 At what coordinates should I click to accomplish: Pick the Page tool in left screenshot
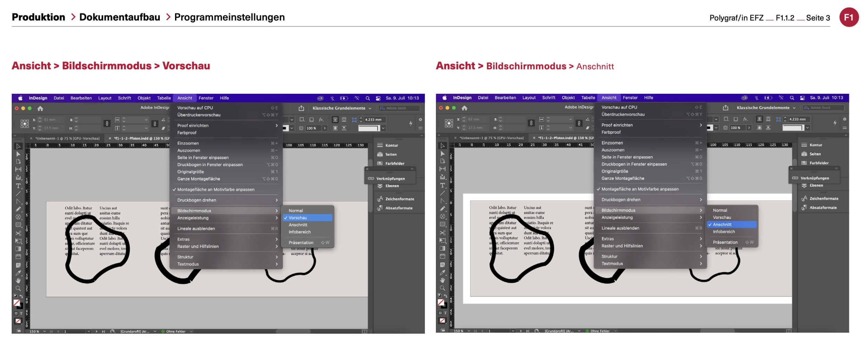(x=18, y=162)
